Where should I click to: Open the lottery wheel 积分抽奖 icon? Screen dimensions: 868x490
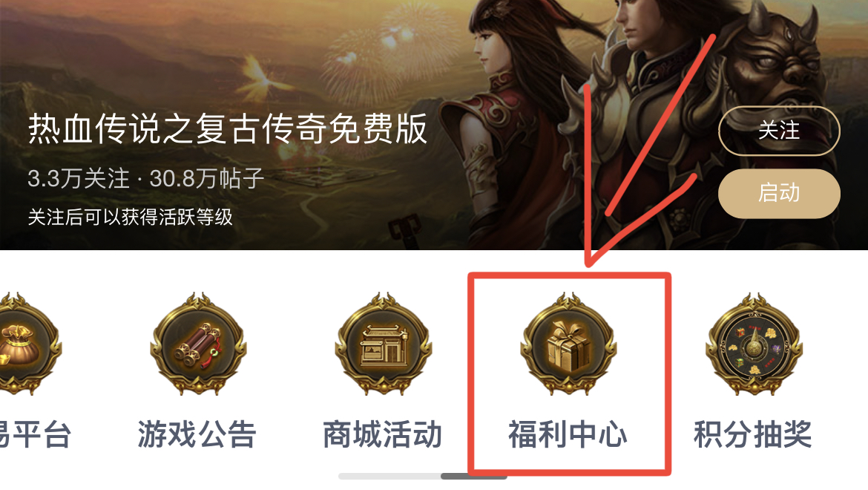pos(754,343)
